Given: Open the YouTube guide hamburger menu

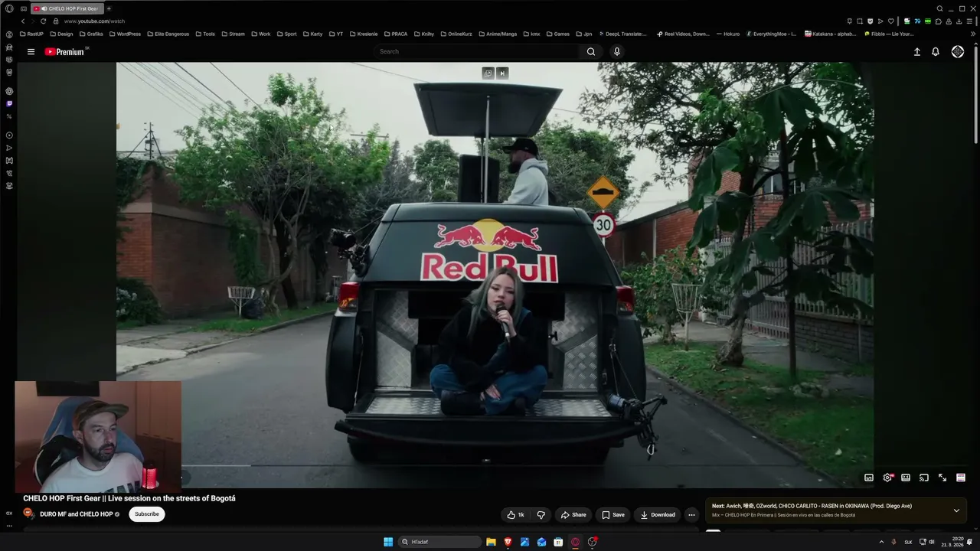Looking at the screenshot, I should (31, 52).
